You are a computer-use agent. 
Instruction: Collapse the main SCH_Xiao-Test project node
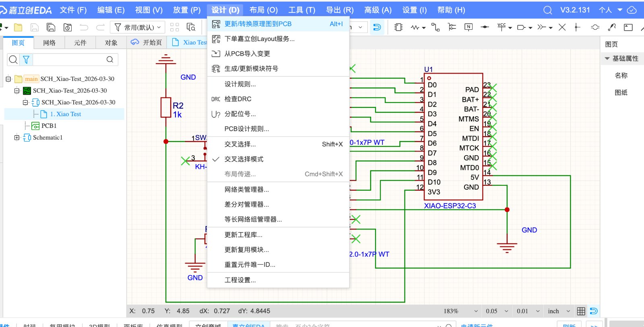pyautogui.click(x=8, y=79)
